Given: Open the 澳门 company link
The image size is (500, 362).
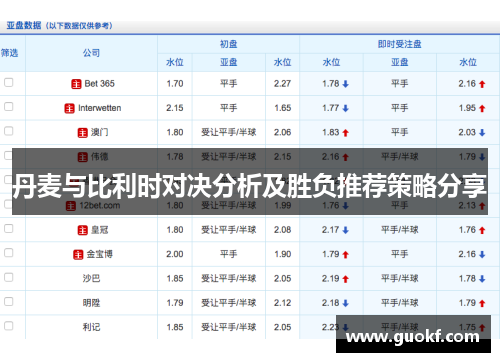Looking at the screenshot, I should [x=99, y=132].
